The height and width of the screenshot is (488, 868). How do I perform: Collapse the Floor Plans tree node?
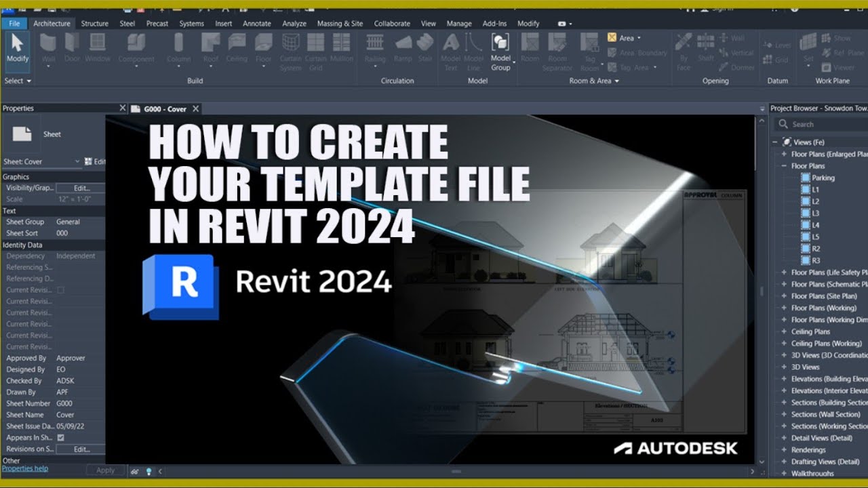[x=784, y=165]
